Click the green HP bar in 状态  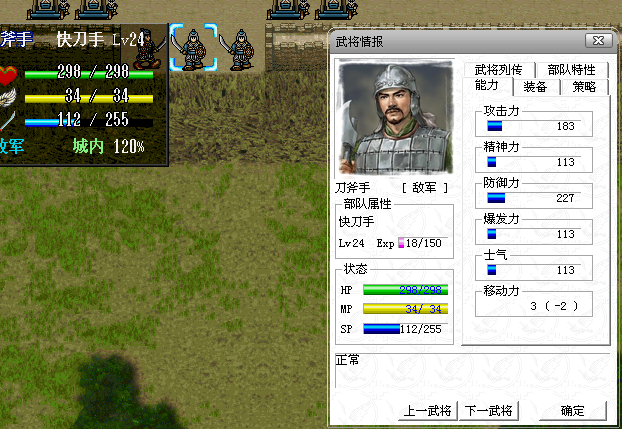pos(405,290)
